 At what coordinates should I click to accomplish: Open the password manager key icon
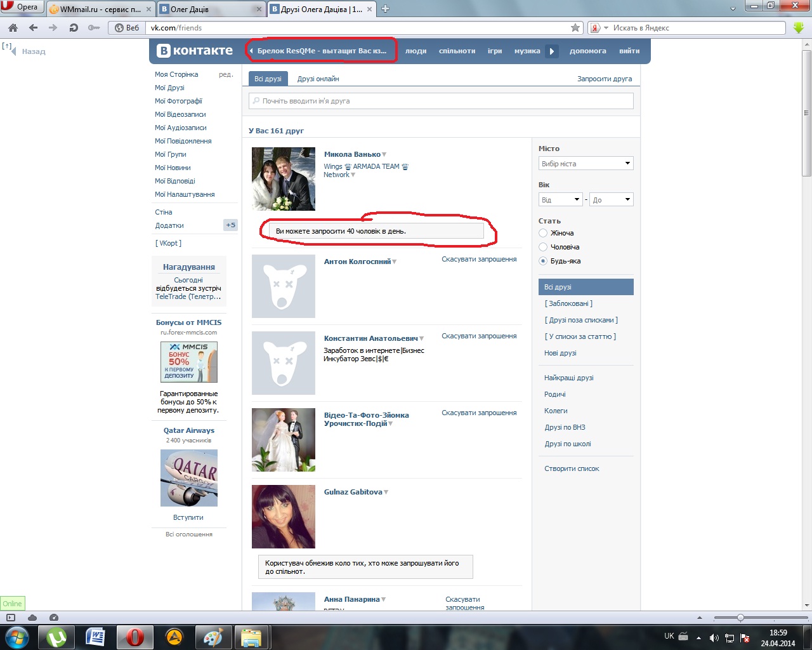point(94,28)
